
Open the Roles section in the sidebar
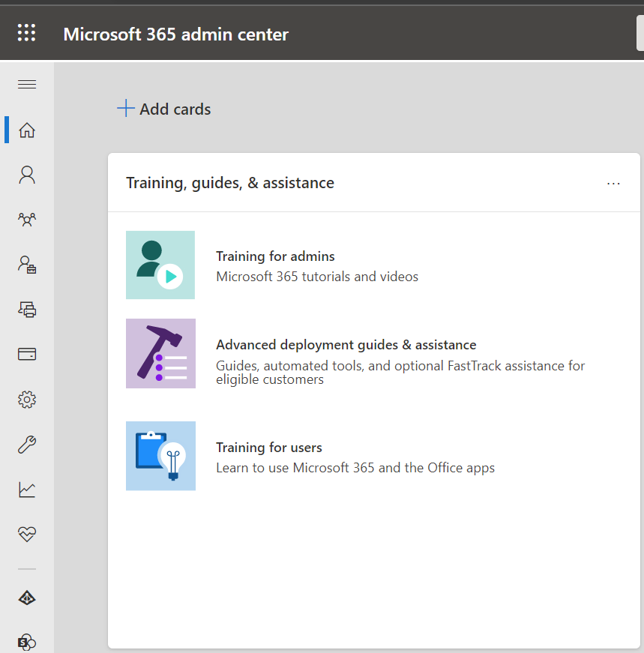[26, 264]
